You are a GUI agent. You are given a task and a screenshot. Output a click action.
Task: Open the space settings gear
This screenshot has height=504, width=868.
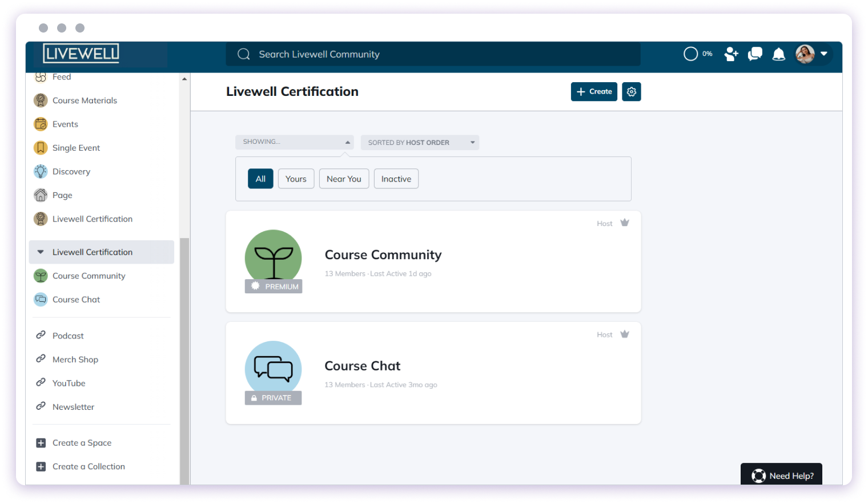pos(631,91)
